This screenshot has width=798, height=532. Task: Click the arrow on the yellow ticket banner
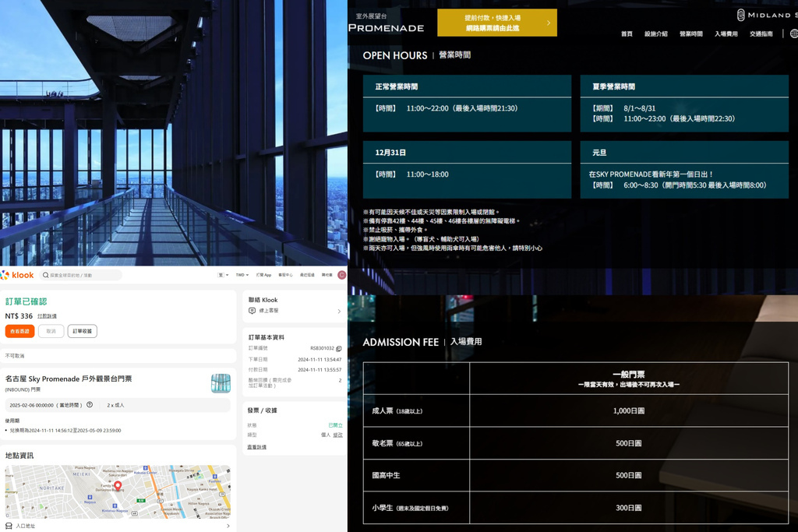pyautogui.click(x=548, y=23)
